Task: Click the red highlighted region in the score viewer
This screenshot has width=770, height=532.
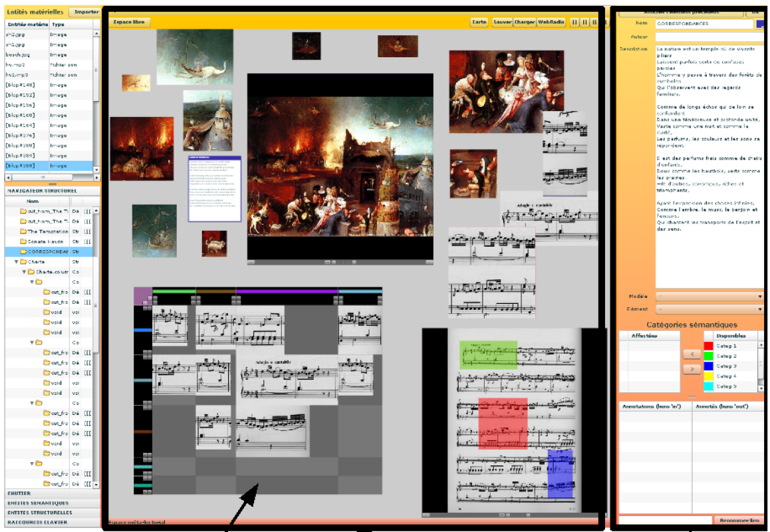Action: [503, 424]
